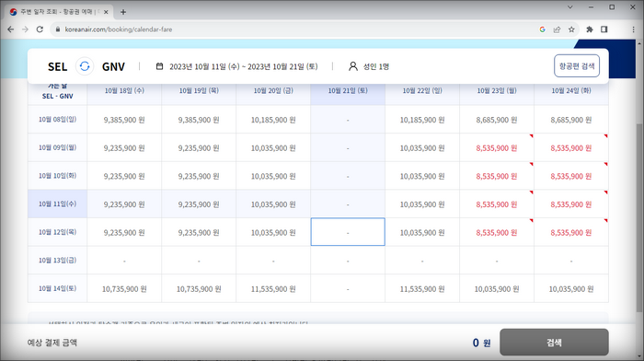This screenshot has height=361, width=644.
Task: Click the share page icon
Action: click(x=557, y=29)
